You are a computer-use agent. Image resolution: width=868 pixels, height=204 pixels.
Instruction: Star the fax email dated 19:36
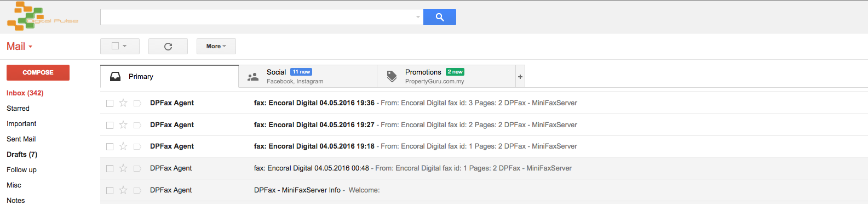123,103
